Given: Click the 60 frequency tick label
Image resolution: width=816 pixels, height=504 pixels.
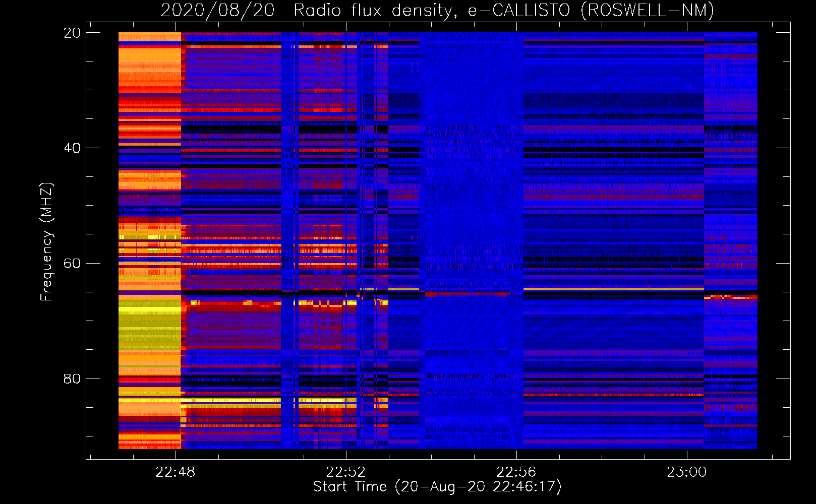Looking at the screenshot, I should pyautogui.click(x=72, y=264).
